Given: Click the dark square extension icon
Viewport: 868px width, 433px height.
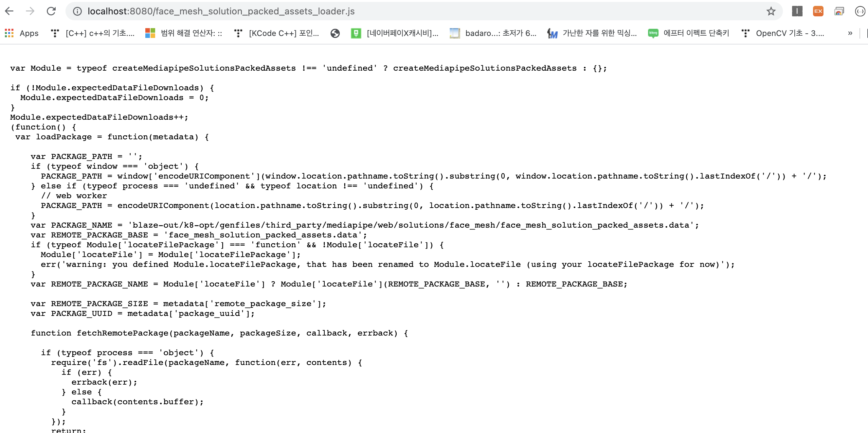Looking at the screenshot, I should tap(797, 11).
